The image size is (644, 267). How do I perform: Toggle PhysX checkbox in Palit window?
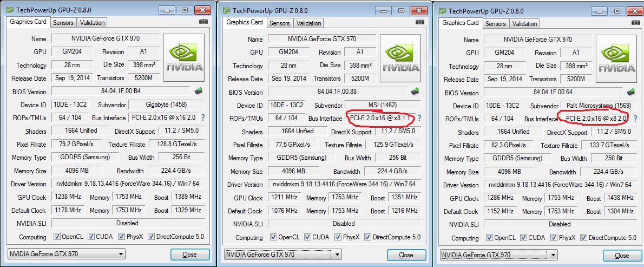tap(554, 237)
